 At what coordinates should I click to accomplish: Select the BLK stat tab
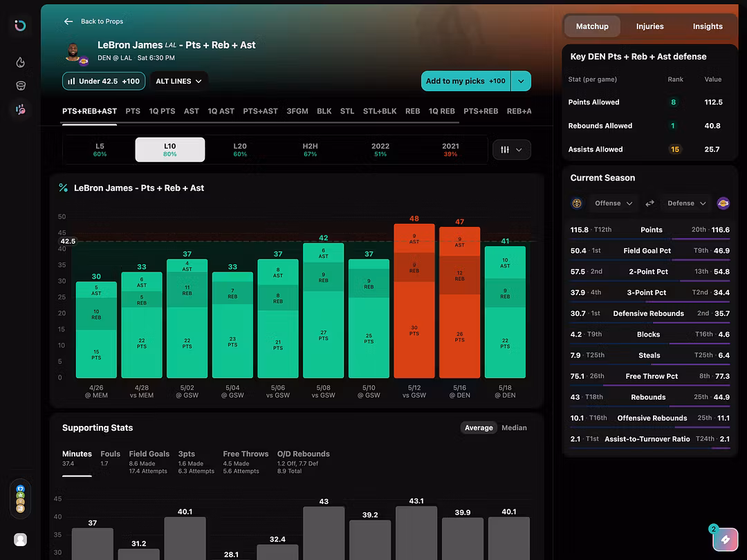[324, 111]
